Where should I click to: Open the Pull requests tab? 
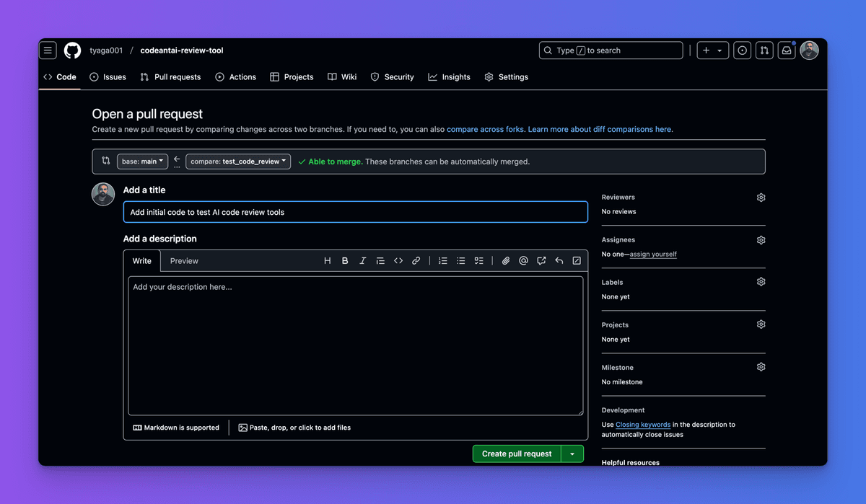170,76
